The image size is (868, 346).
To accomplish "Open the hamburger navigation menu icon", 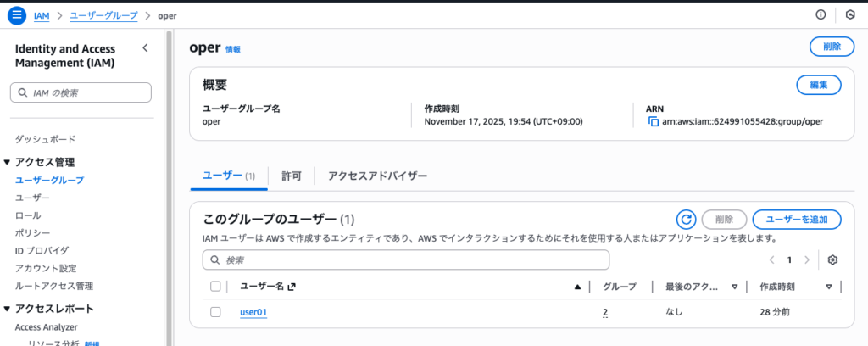I will coord(17,15).
